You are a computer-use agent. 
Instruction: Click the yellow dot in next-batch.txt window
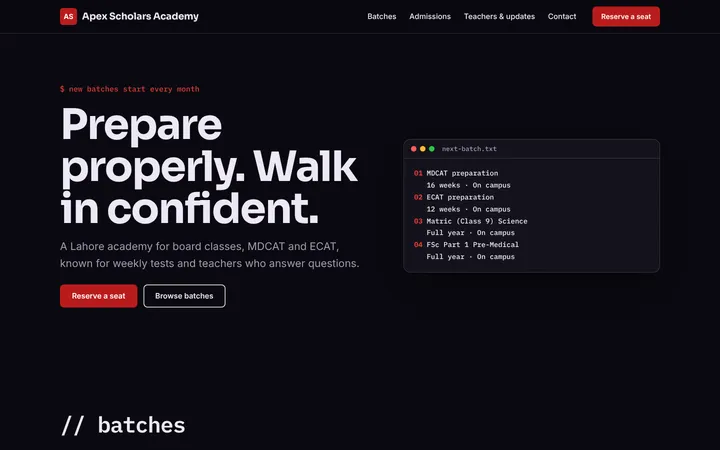pyautogui.click(x=422, y=149)
